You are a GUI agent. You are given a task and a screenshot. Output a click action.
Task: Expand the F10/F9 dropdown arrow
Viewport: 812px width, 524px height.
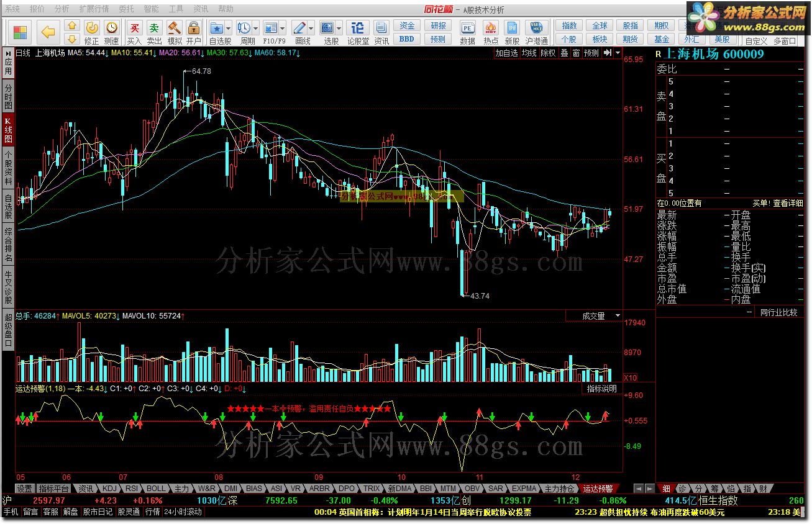[283, 28]
